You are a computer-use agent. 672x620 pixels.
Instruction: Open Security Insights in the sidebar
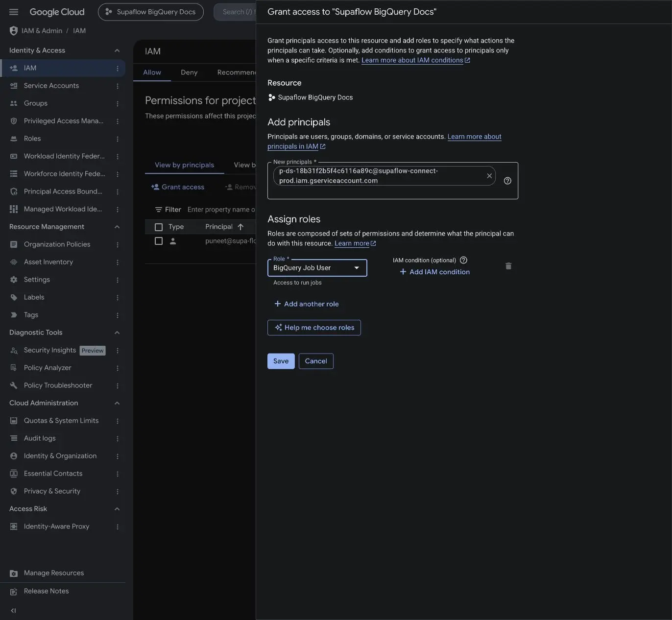(x=50, y=350)
